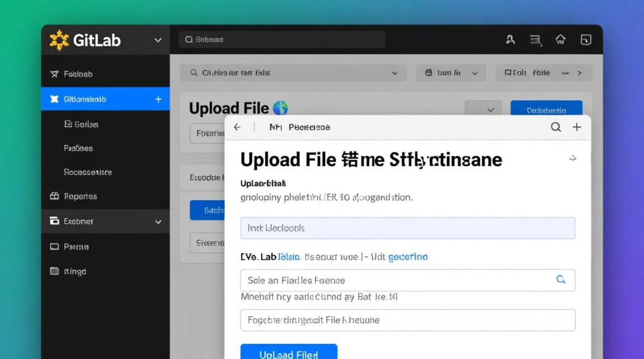Click the folder icon beside 'ttingd'

coord(54,271)
